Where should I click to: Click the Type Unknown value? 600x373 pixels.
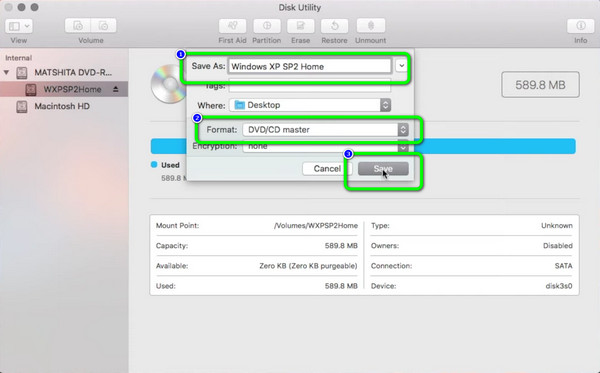[x=557, y=226]
